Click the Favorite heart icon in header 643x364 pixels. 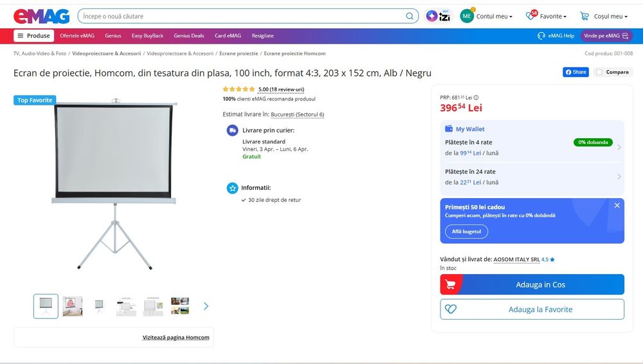pos(531,15)
